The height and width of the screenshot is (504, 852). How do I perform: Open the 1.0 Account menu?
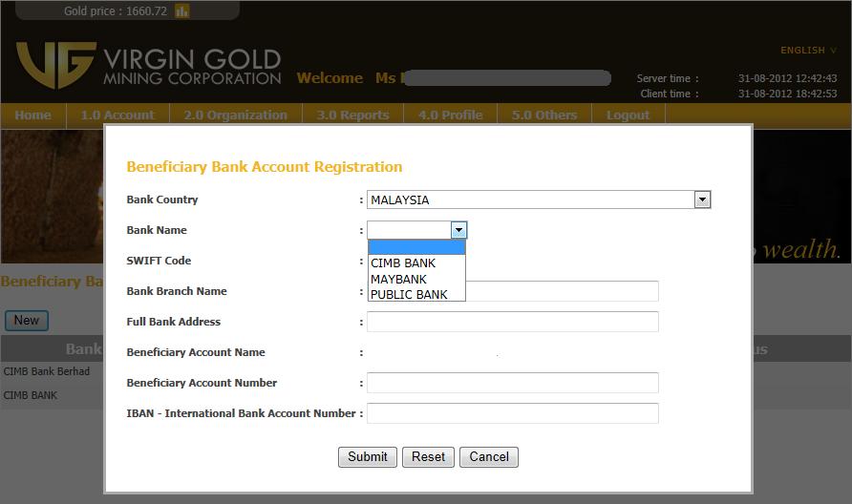pyautogui.click(x=117, y=115)
